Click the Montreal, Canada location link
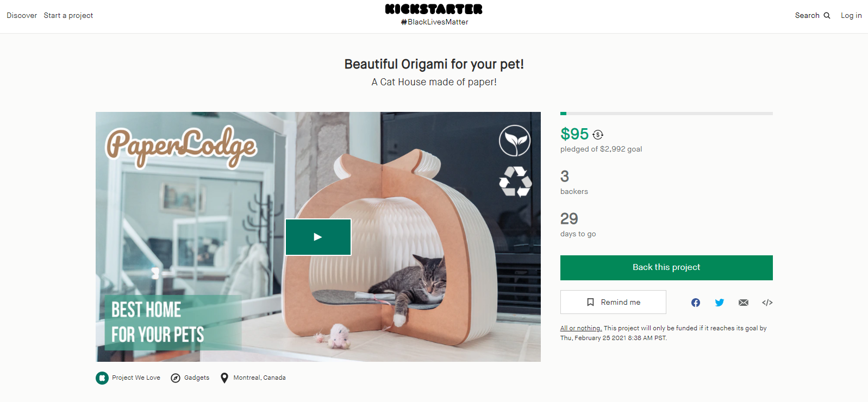Viewport: 868px width, 402px height. click(260, 378)
